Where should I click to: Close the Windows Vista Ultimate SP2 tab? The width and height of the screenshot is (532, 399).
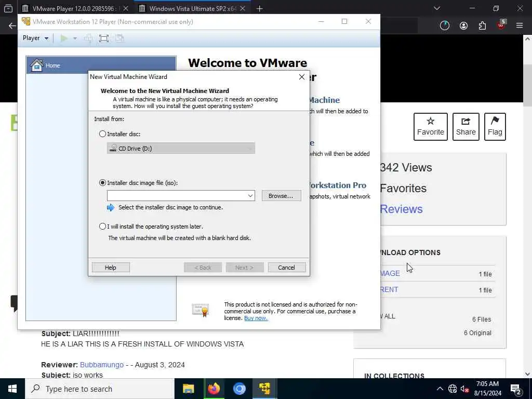(243, 8)
